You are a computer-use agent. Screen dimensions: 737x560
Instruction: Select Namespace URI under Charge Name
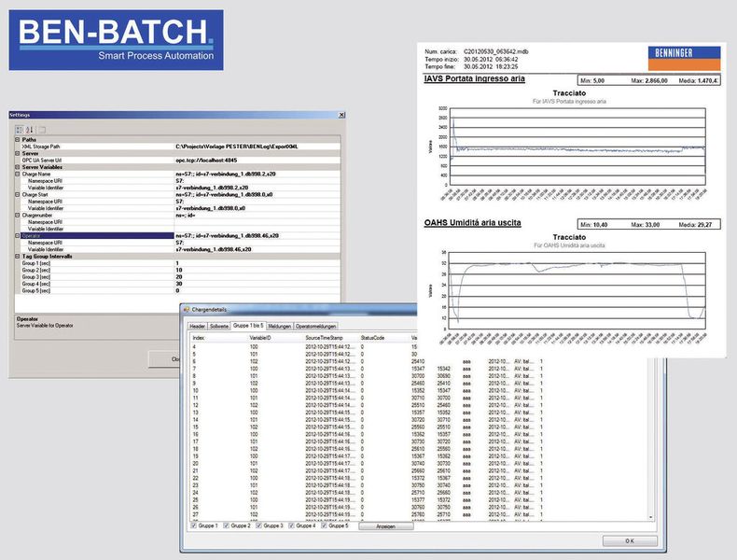click(45, 181)
